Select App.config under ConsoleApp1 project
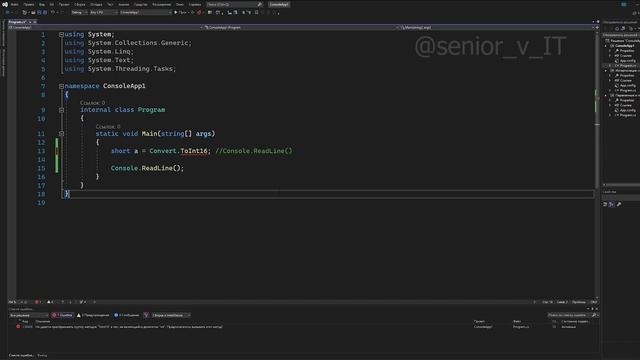Image resolution: width=640 pixels, height=360 pixels. 628,60
